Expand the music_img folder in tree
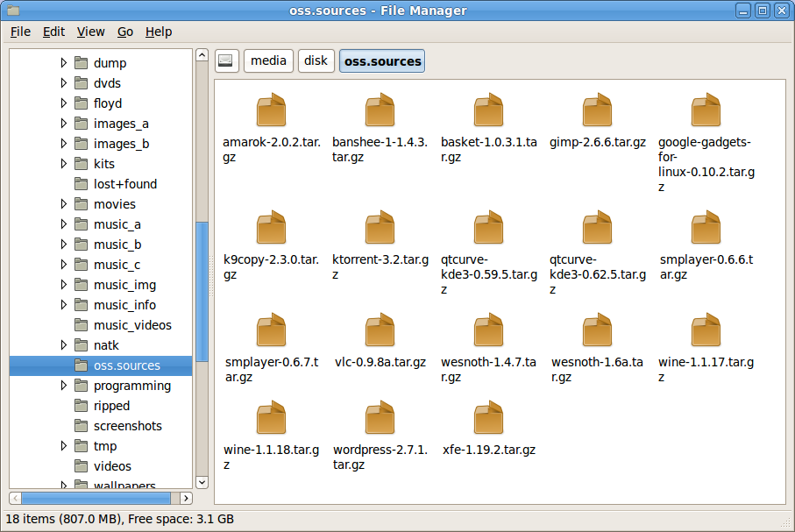This screenshot has width=795, height=532. pyautogui.click(x=63, y=285)
